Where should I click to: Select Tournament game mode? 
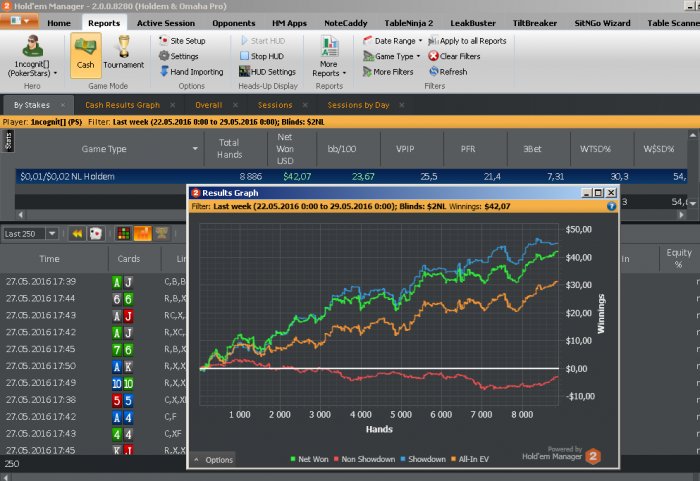tap(124, 55)
